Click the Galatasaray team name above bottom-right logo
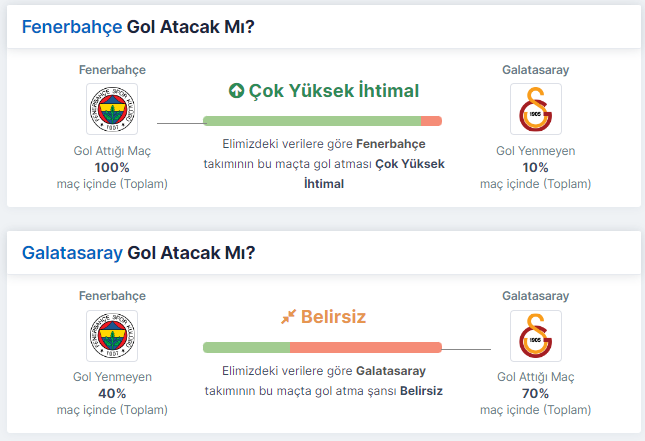 [x=536, y=296]
